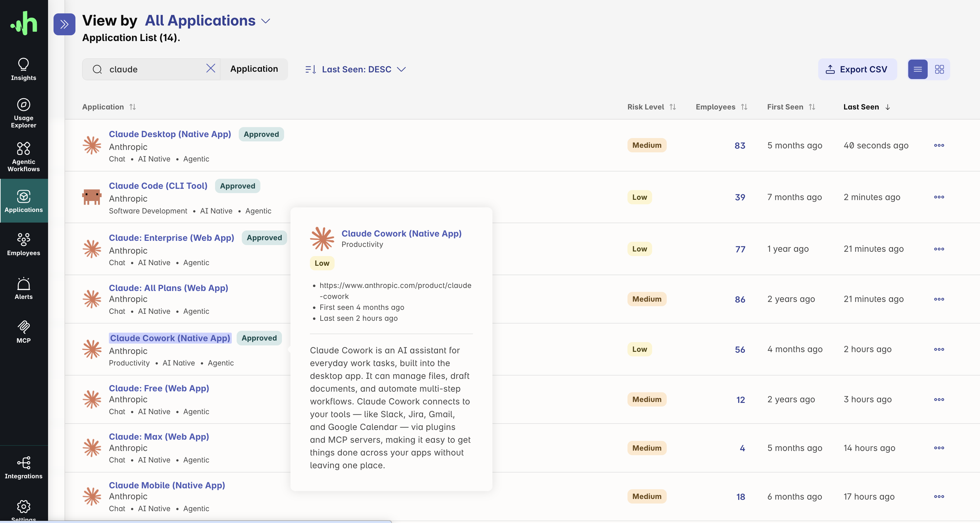Viewport: 980px width, 523px height.
Task: Open the MCP sidebar section
Action: (x=24, y=332)
